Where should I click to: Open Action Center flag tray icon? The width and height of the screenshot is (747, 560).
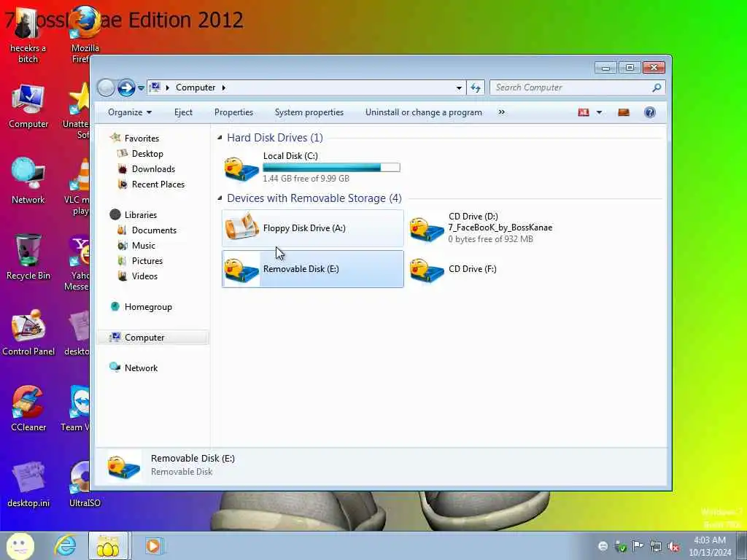pos(638,546)
